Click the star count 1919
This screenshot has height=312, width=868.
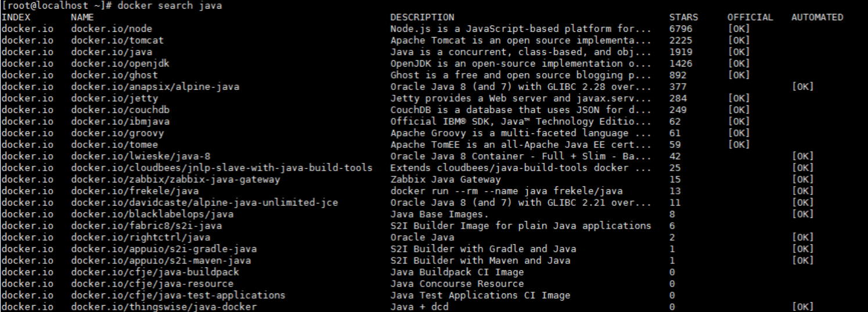[x=680, y=52]
